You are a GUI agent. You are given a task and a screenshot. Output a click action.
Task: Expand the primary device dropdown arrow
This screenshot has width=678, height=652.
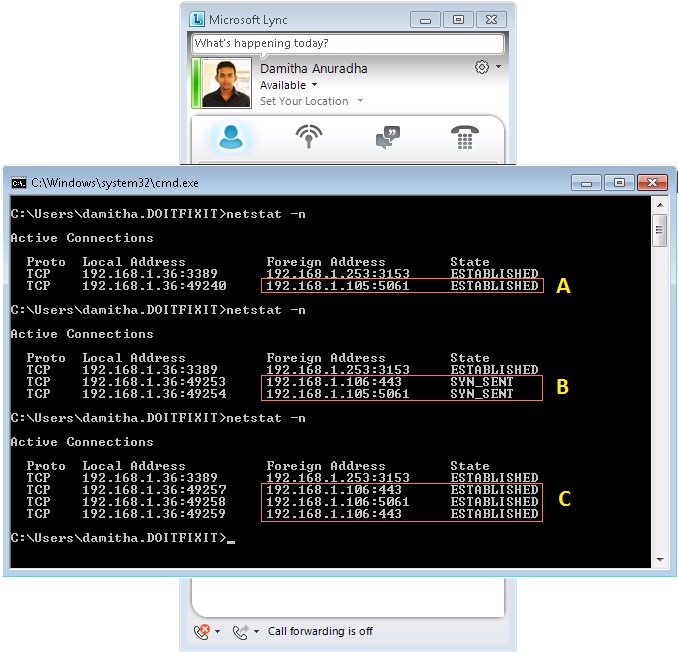coord(217,632)
